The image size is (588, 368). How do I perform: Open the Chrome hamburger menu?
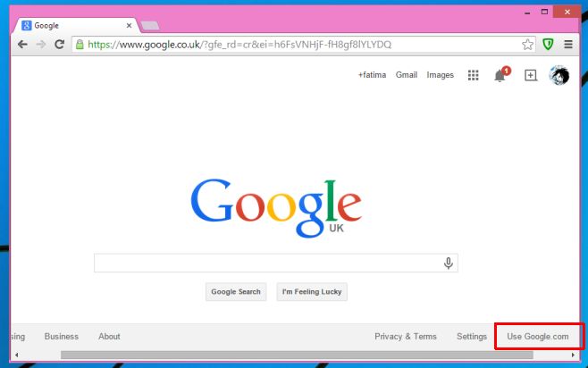pos(568,45)
